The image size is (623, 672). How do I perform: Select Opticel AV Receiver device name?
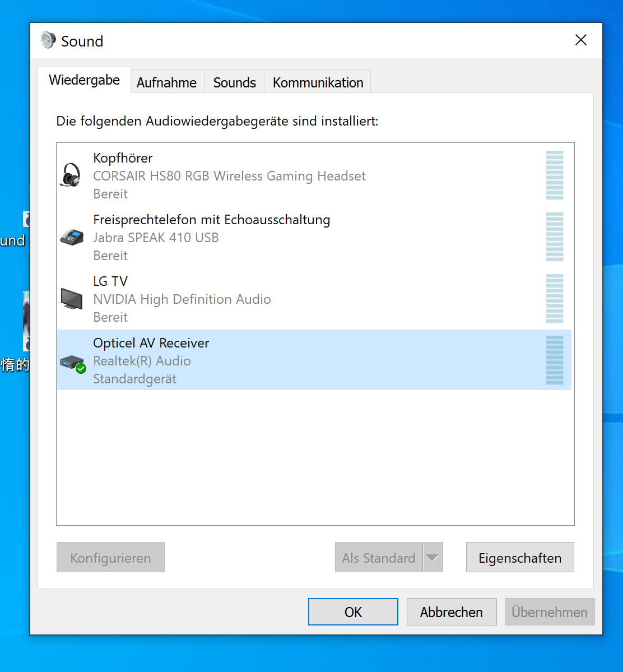pos(151,343)
